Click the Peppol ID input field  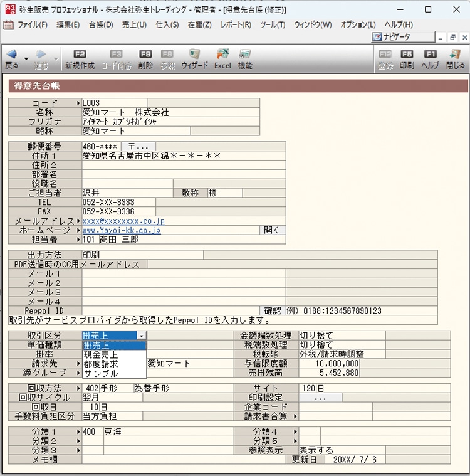(x=171, y=310)
